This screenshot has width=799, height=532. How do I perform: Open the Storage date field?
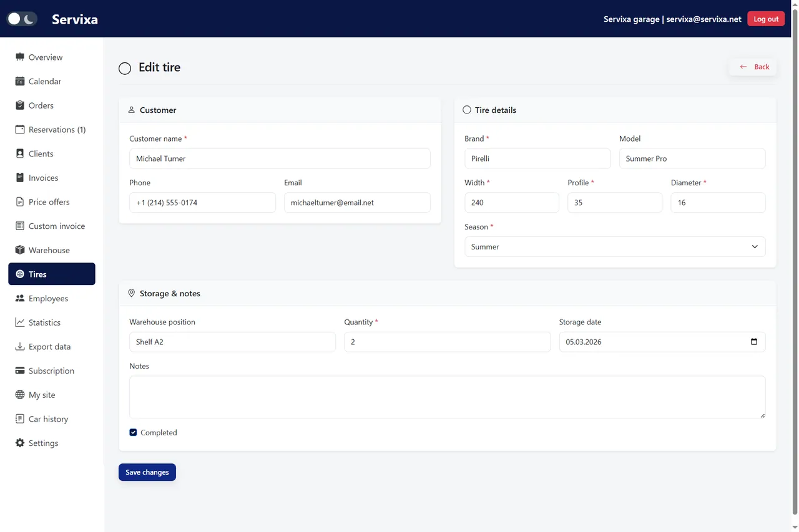pyautogui.click(x=662, y=342)
